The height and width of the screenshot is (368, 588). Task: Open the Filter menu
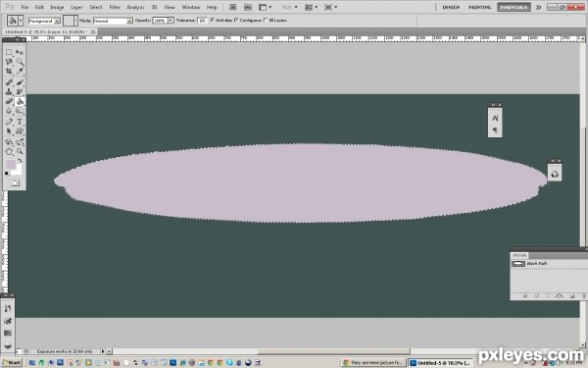(115, 7)
